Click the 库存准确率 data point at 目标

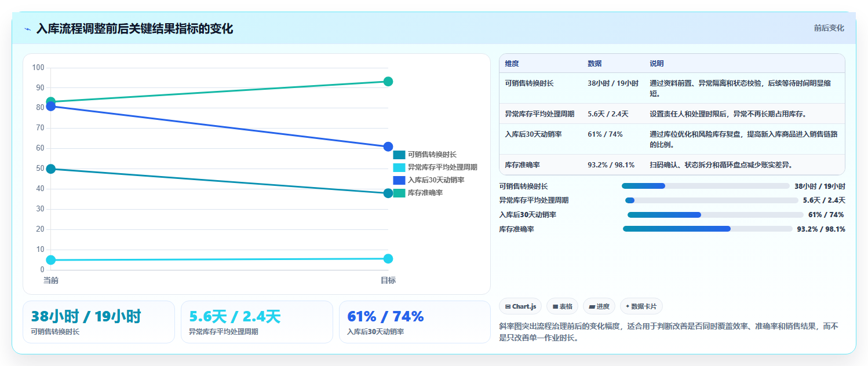[388, 82]
